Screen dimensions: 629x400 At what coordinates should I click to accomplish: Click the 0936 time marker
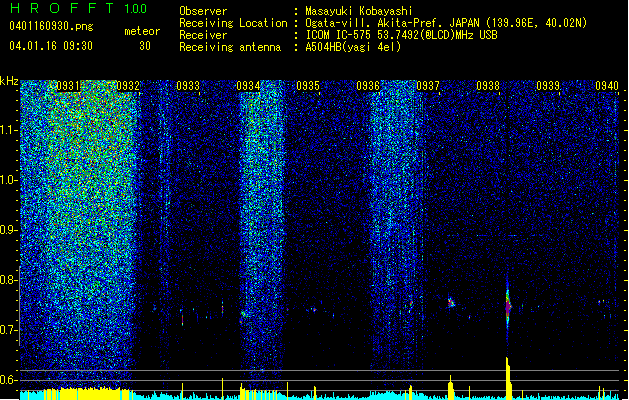[x=368, y=86]
